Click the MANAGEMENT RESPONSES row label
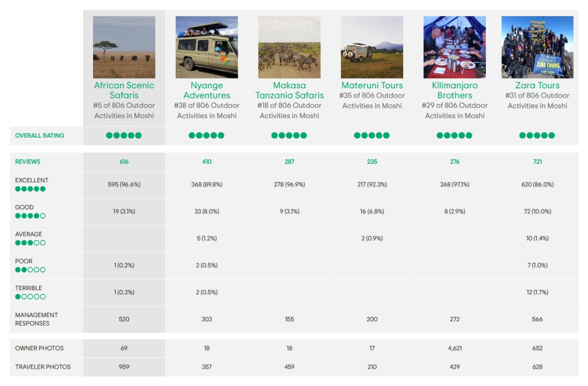This screenshot has width=588, height=386. pos(36,319)
